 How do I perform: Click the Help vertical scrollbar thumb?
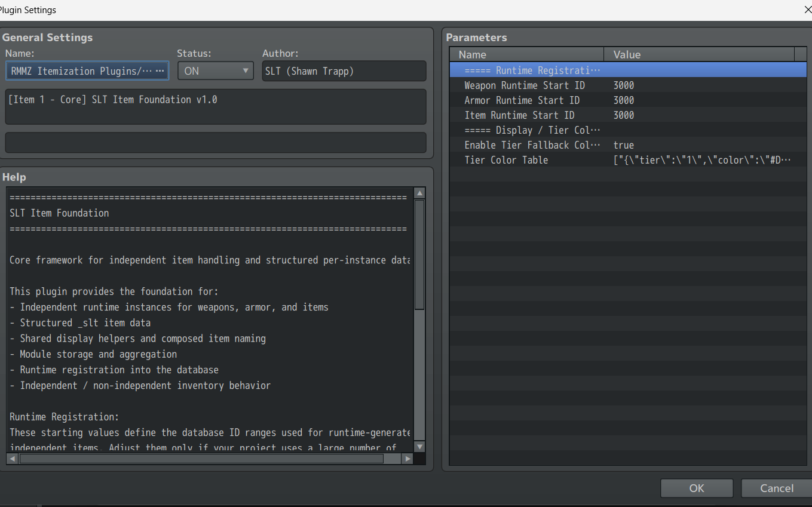(x=419, y=254)
